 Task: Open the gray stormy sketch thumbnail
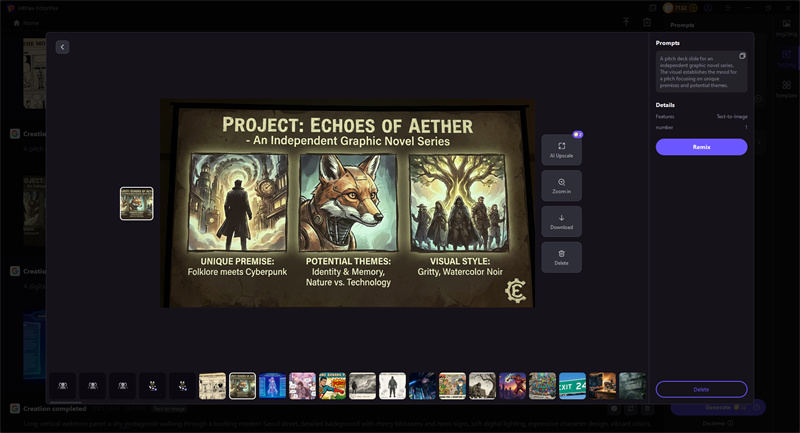point(363,386)
